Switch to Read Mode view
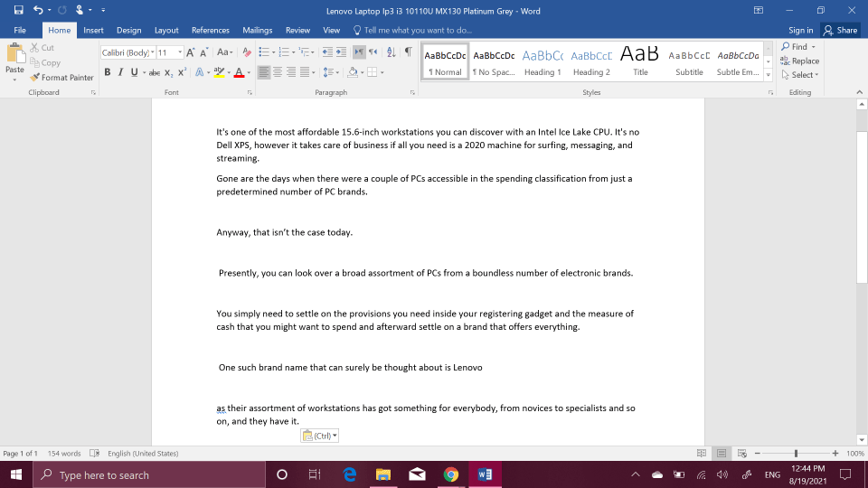 coord(702,453)
